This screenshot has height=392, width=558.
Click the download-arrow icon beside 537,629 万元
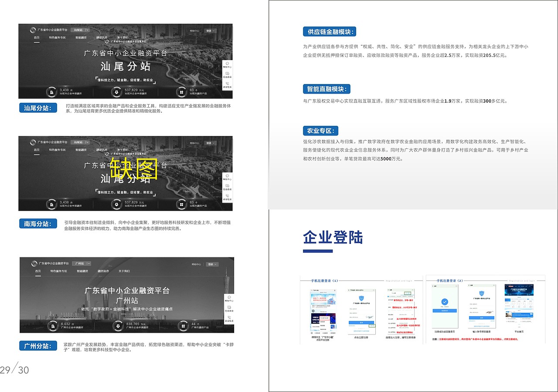tap(116, 92)
